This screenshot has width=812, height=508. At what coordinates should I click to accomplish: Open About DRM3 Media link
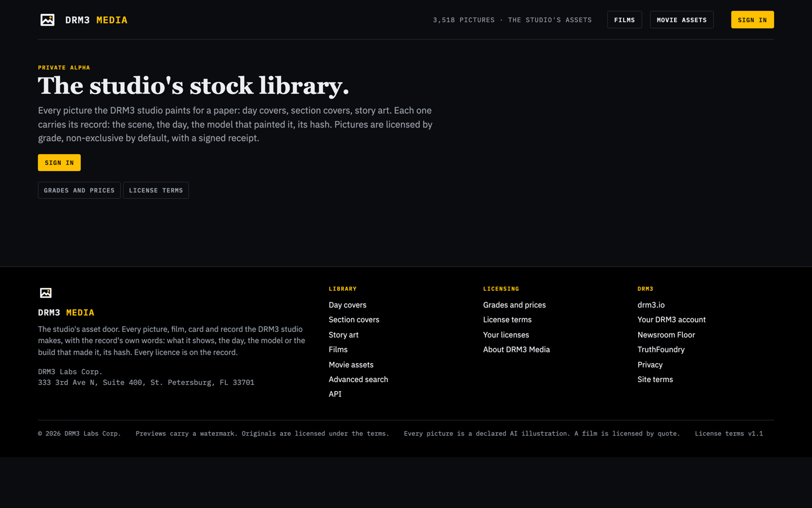click(516, 349)
